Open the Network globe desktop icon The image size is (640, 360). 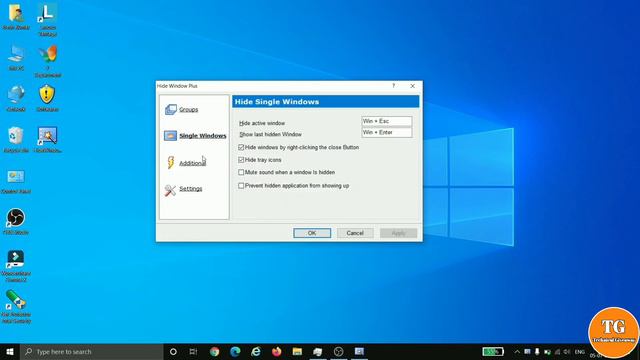pyautogui.click(x=16, y=98)
